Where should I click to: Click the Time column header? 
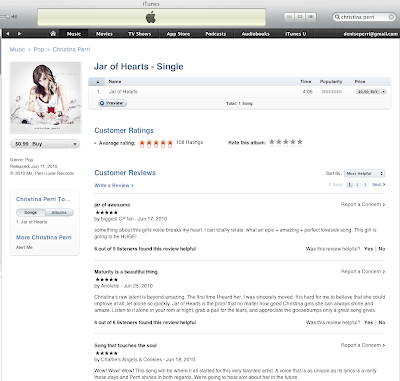tap(305, 82)
